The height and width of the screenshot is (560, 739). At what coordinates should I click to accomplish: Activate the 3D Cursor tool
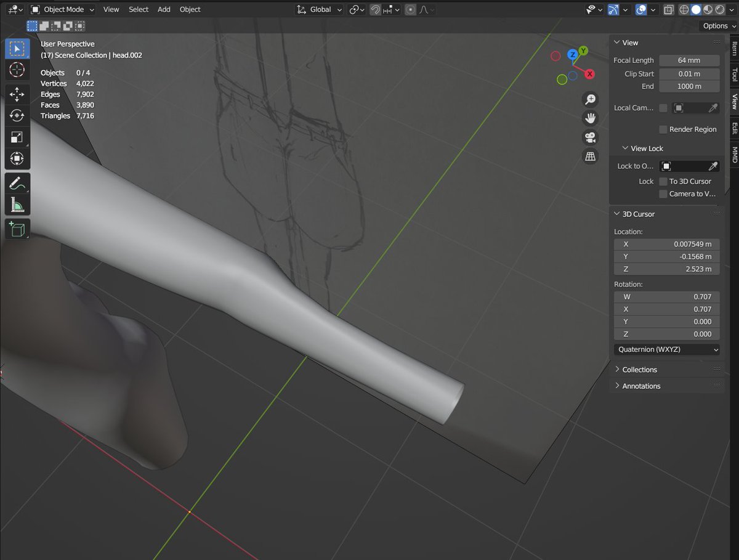point(17,70)
